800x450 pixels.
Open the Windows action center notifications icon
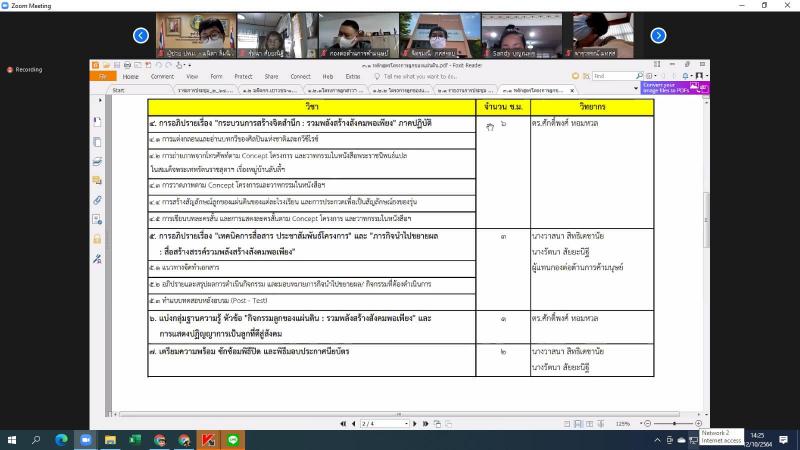[784, 440]
